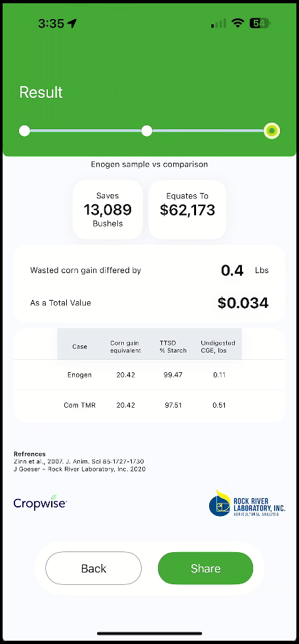299x644 pixels.
Task: Click the Rock River Laboratory logo
Action: coord(247,504)
